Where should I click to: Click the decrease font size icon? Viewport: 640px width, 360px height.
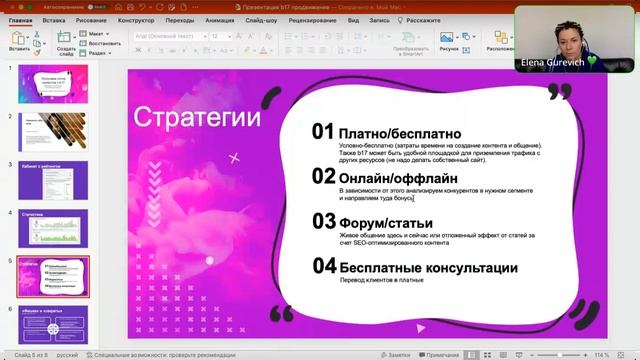pyautogui.click(x=251, y=36)
